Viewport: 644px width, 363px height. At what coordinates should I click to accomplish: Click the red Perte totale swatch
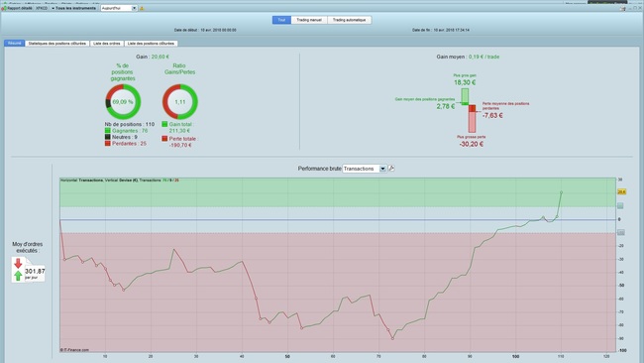pos(164,139)
